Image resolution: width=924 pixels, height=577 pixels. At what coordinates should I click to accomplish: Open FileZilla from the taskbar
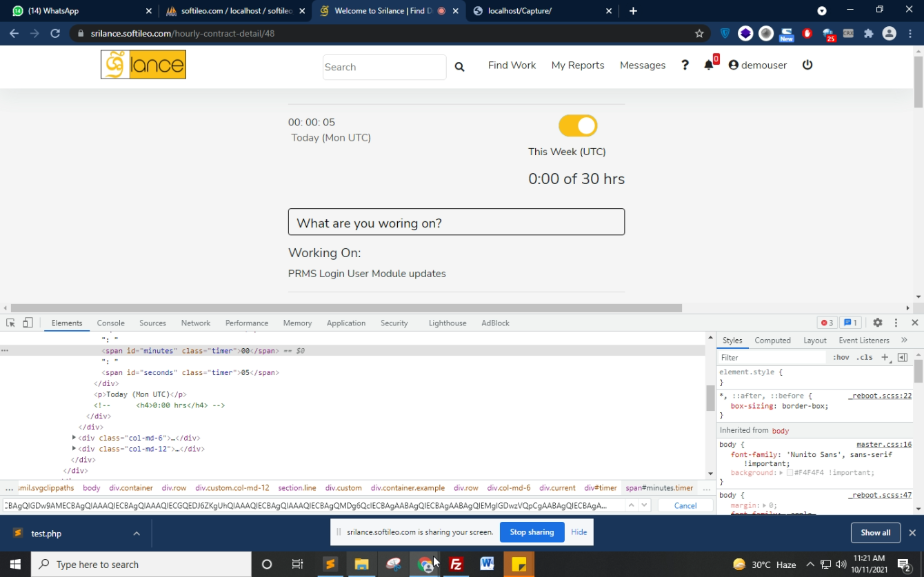pos(455,564)
